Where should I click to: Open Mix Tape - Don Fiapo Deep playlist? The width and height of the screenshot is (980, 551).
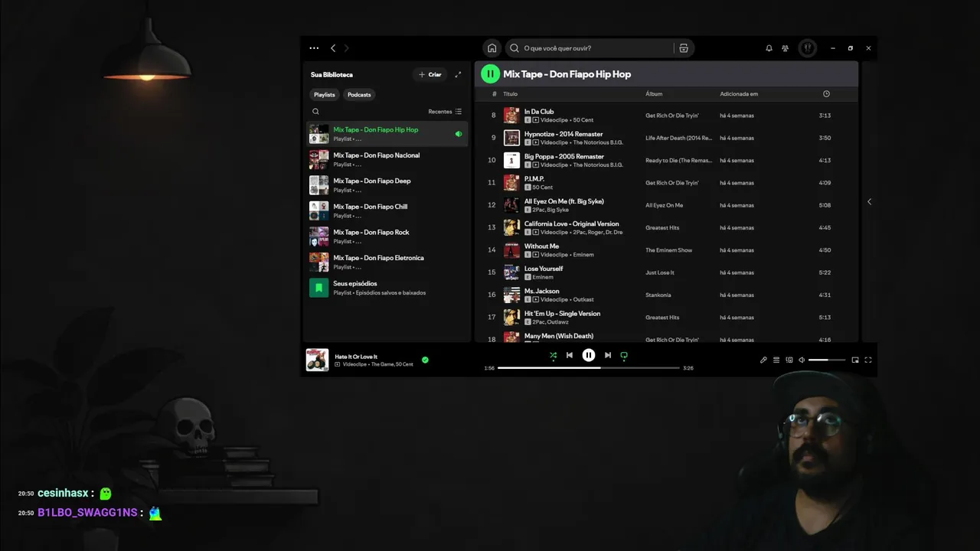[x=387, y=185]
